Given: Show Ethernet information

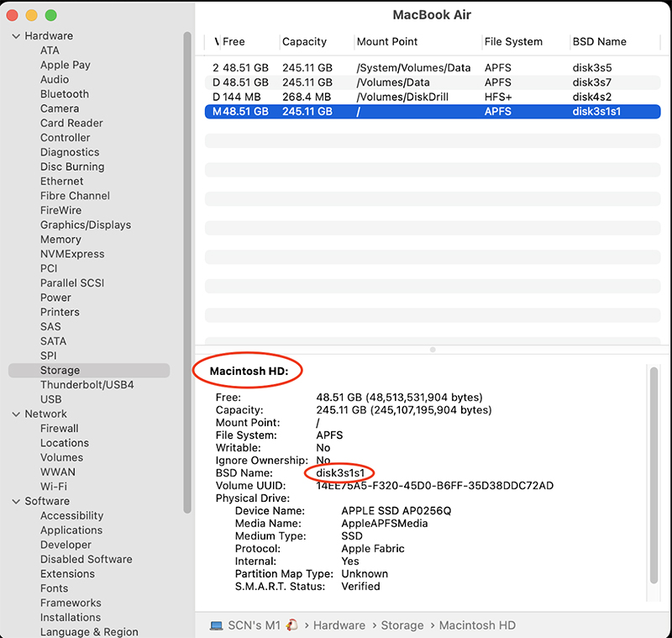Looking at the screenshot, I should tap(61, 182).
